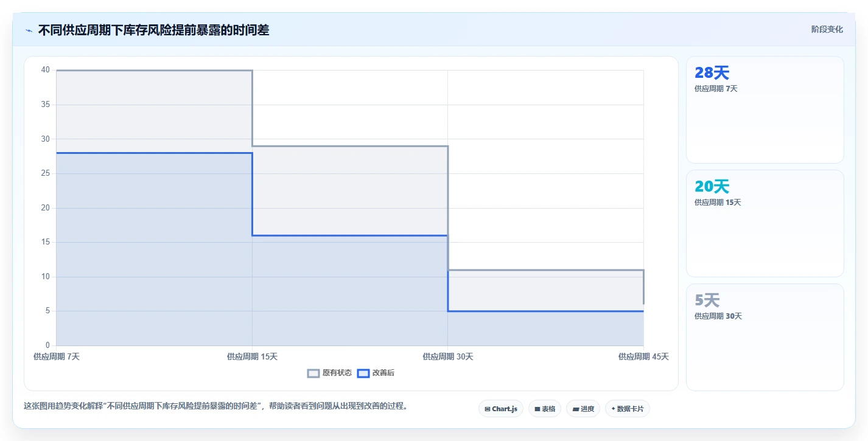This screenshot has width=868, height=441.
Task: Click x-axis label 供应周期 45天
Action: pyautogui.click(x=643, y=356)
